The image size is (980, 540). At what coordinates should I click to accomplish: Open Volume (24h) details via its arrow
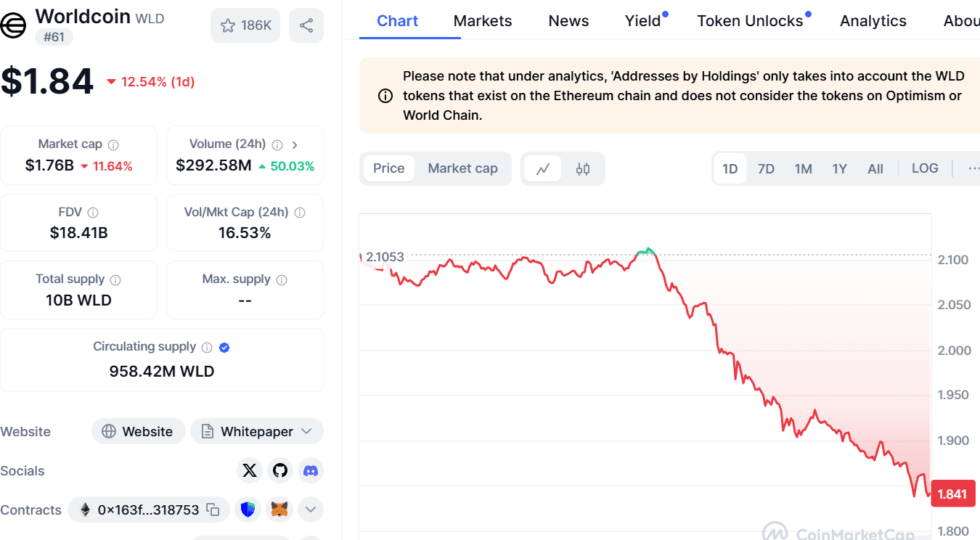(x=295, y=144)
